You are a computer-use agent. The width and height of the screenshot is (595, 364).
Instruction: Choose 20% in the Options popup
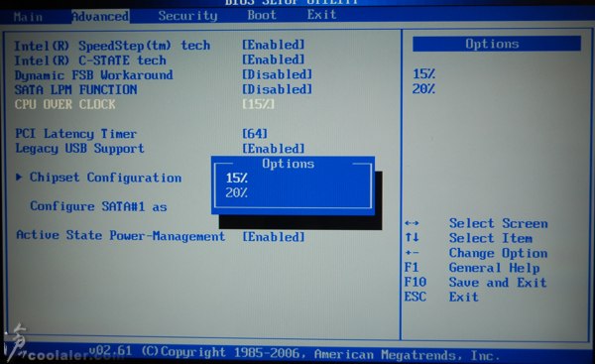[236, 192]
